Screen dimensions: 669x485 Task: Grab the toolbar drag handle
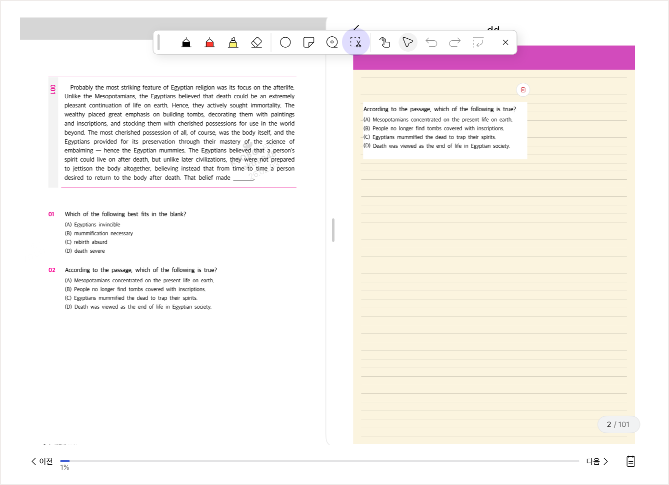tap(159, 43)
